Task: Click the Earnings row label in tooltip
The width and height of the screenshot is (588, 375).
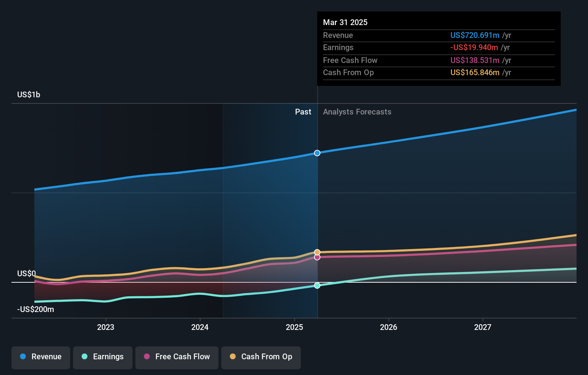Action: [338, 47]
